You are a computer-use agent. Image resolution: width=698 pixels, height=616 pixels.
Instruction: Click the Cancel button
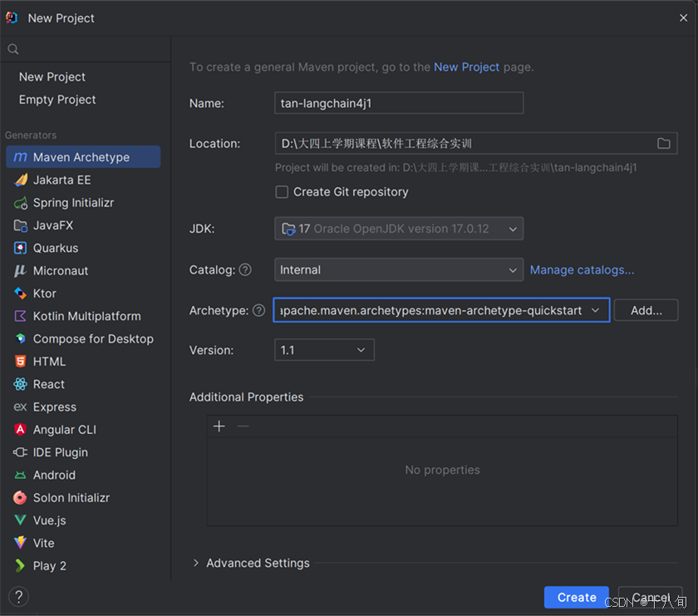click(x=651, y=597)
